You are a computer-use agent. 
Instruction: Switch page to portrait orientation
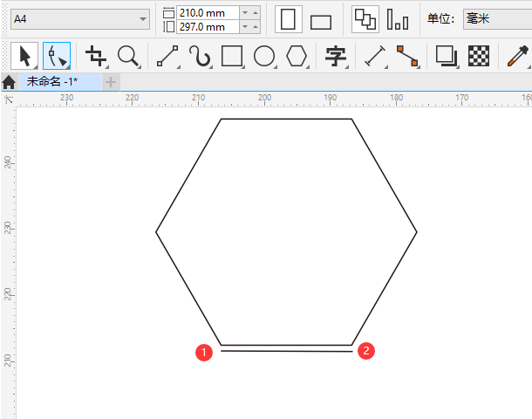287,19
